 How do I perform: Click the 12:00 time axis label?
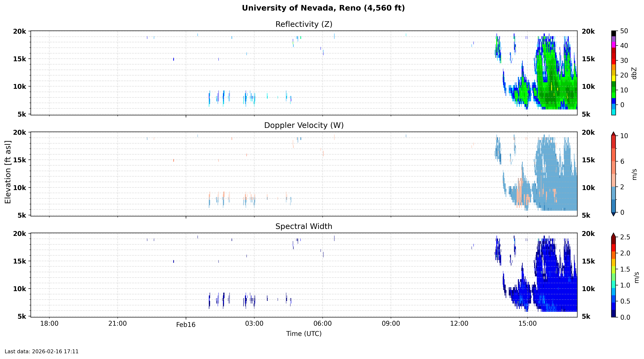(x=459, y=324)
